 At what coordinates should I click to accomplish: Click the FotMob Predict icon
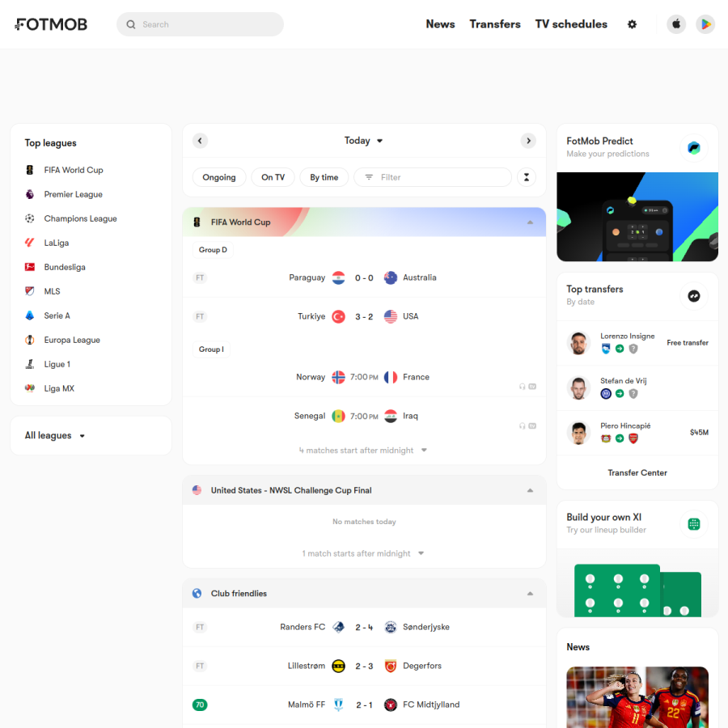click(x=694, y=148)
